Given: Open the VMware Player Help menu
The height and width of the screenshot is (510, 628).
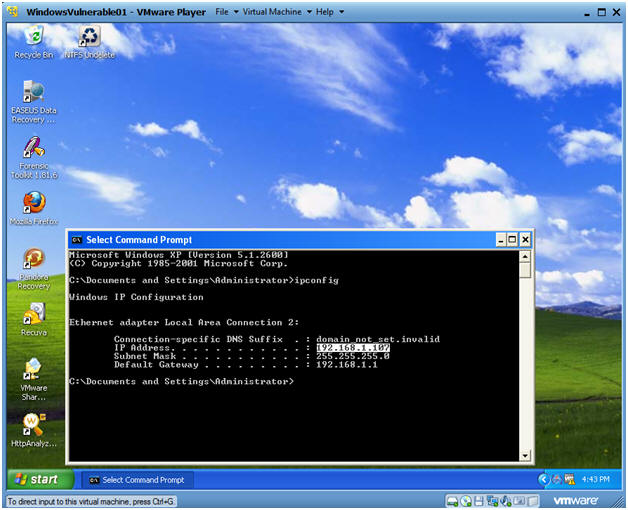Looking at the screenshot, I should click(x=324, y=12).
